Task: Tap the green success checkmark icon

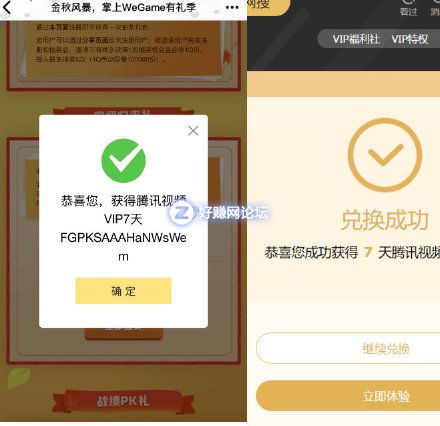Action: [x=123, y=161]
